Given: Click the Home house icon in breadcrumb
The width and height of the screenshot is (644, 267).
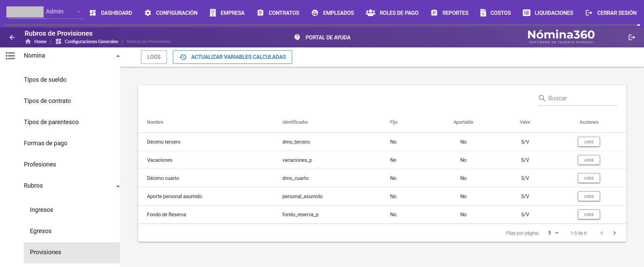Looking at the screenshot, I should point(28,41).
